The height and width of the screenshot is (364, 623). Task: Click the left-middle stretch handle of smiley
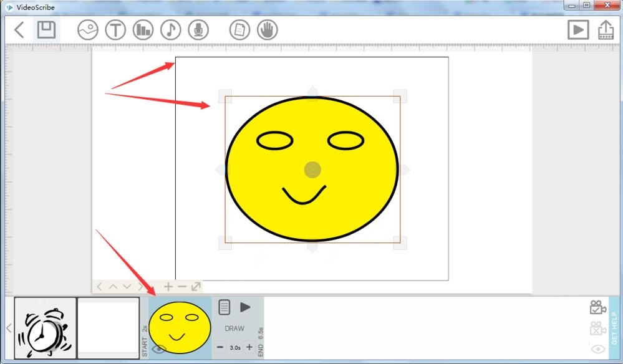coord(222,170)
